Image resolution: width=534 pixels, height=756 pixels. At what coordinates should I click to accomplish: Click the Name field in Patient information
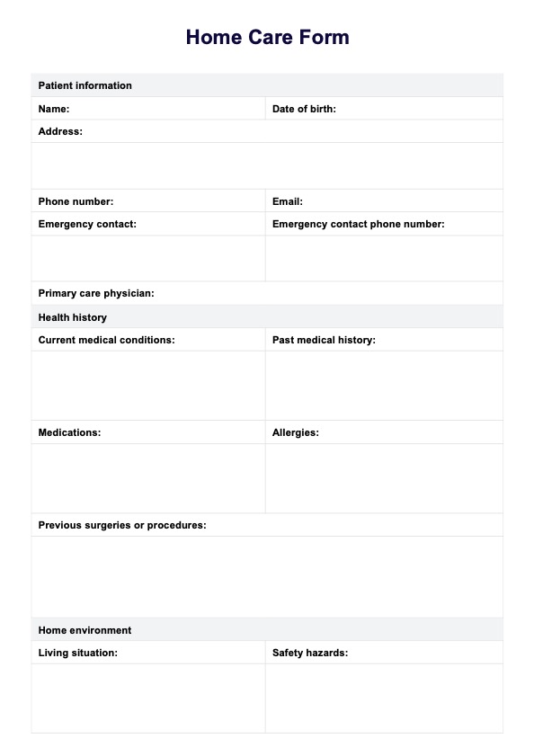pos(148,109)
